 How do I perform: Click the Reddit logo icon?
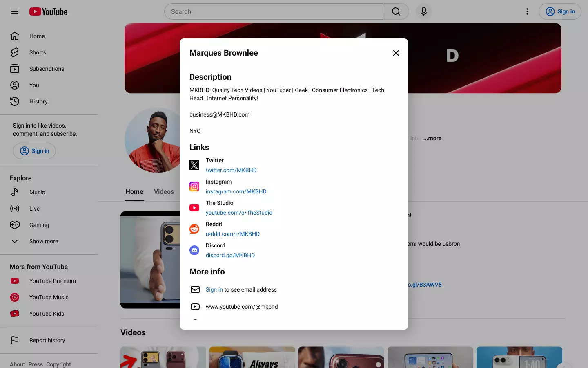194,229
